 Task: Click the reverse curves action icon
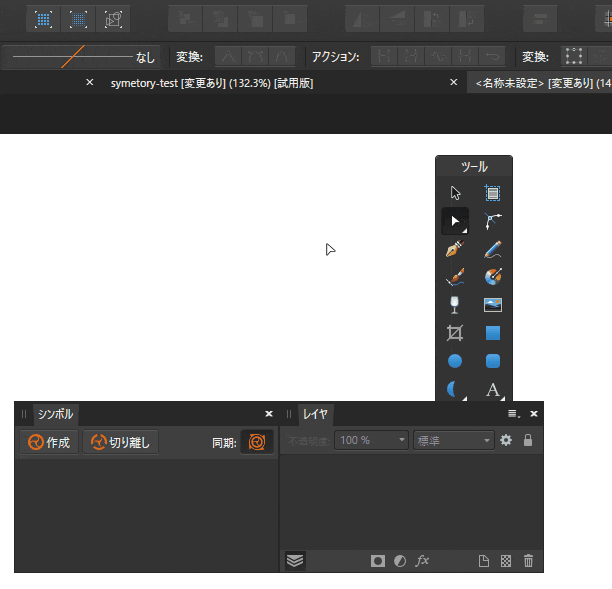[492, 57]
